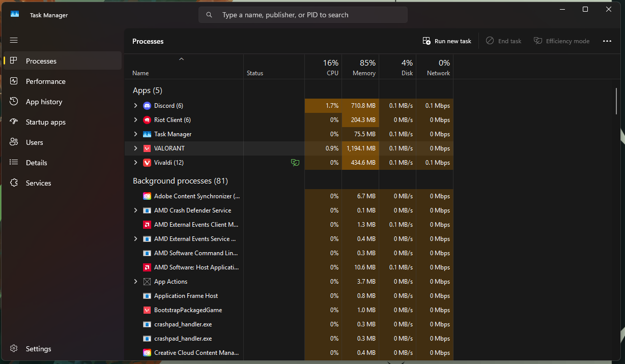Click the search box in title bar
Viewport: 625px width, 364px height.
(303, 15)
